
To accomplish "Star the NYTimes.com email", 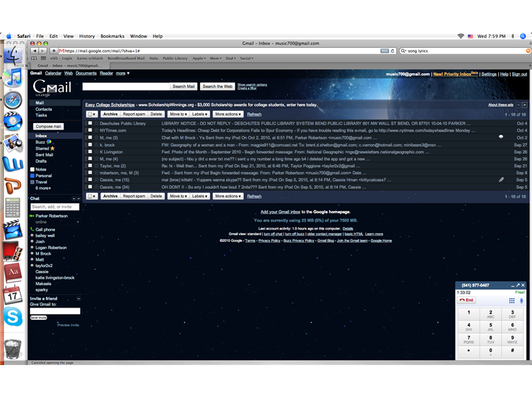I will click(96, 130).
